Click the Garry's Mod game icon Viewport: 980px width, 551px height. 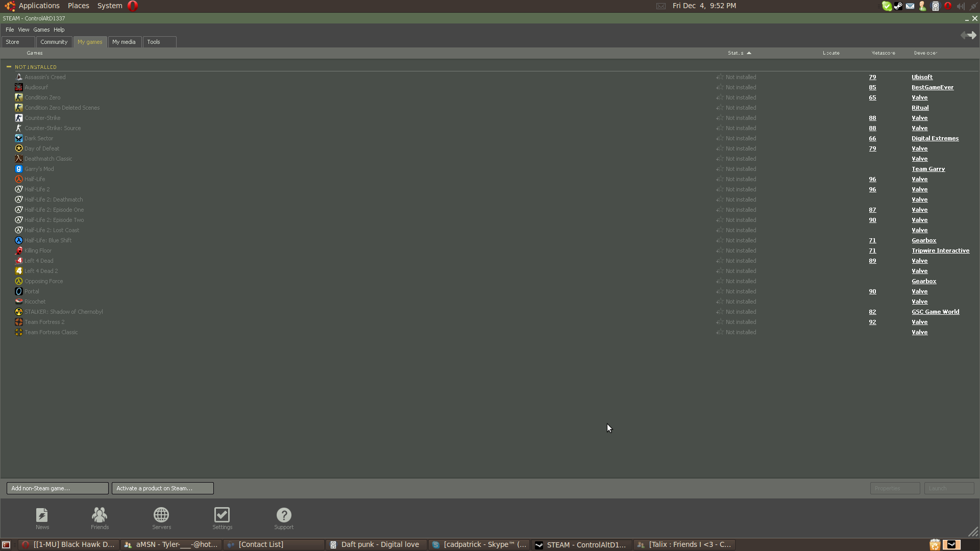pos(19,169)
